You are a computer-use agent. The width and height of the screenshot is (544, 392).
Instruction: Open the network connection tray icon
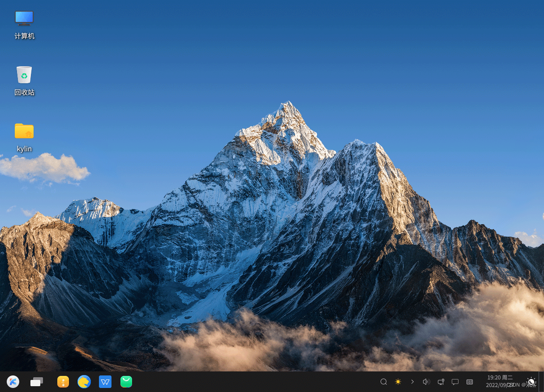pyautogui.click(x=441, y=382)
